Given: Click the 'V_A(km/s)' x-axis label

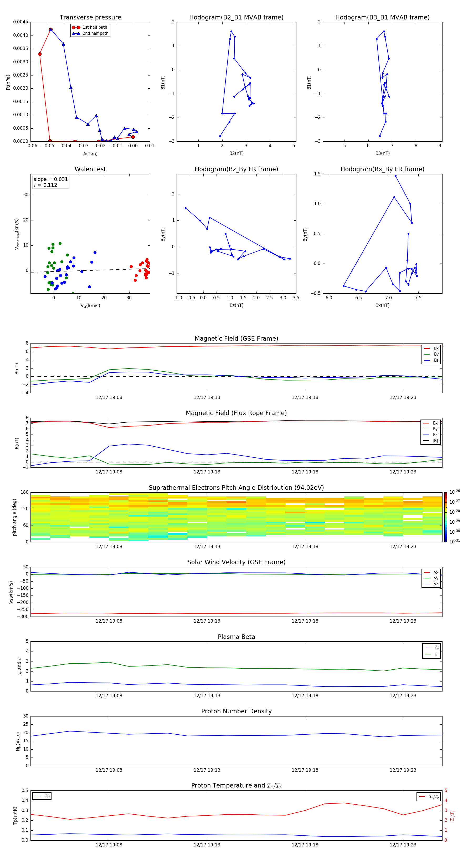Looking at the screenshot, I should coord(90,306).
